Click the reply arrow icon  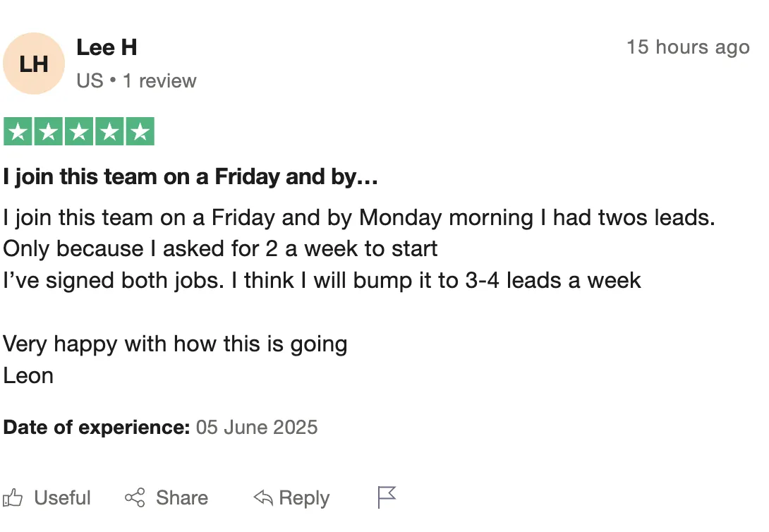262,498
